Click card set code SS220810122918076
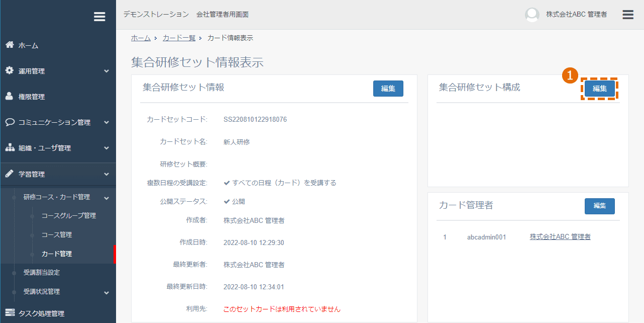The image size is (644, 323). tap(255, 120)
